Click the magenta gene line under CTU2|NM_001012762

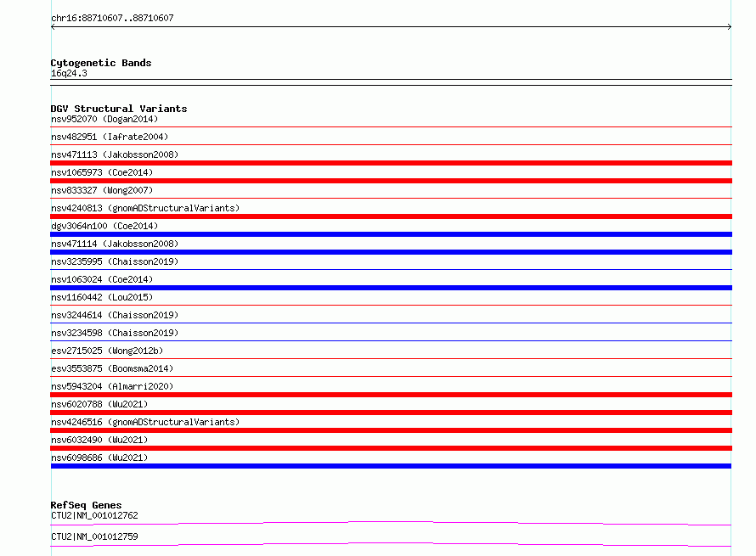point(391,523)
